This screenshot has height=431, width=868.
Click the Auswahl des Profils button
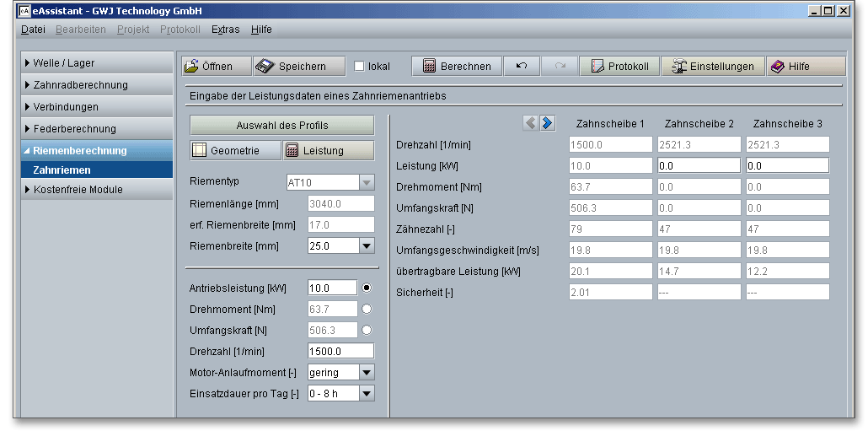coord(281,126)
